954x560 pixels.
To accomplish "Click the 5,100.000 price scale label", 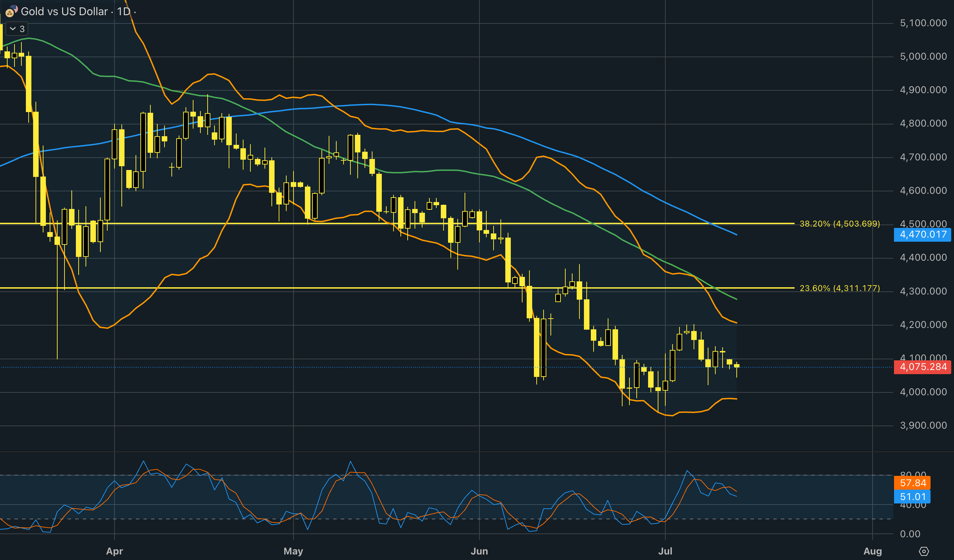I will tap(923, 23).
